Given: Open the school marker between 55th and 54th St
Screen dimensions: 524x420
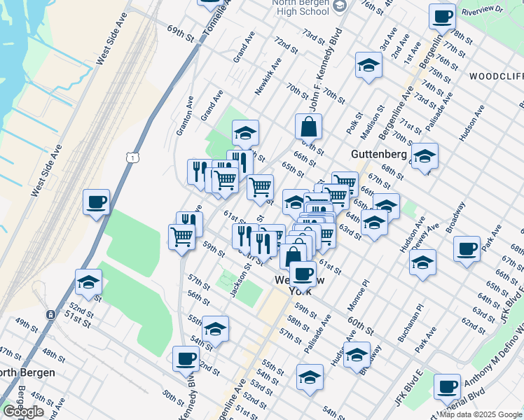Looking at the screenshot, I should [x=216, y=330].
